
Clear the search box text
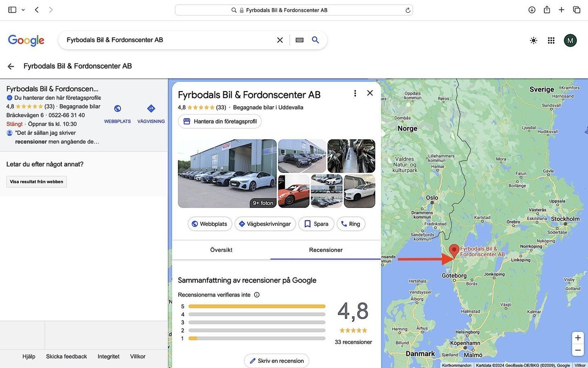(x=280, y=40)
